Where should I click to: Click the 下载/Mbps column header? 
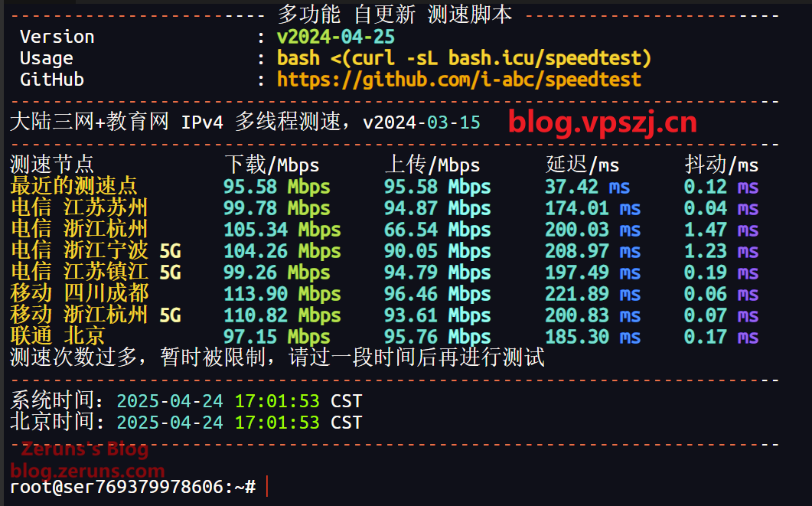click(x=272, y=165)
